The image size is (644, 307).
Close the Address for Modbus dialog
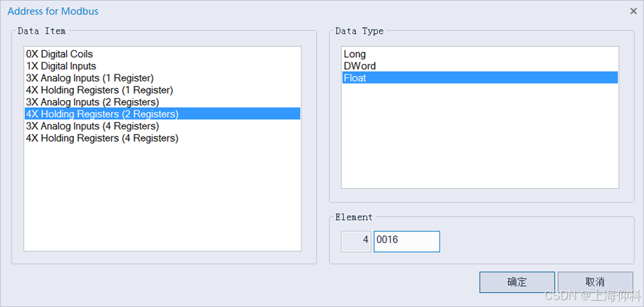click(x=633, y=11)
